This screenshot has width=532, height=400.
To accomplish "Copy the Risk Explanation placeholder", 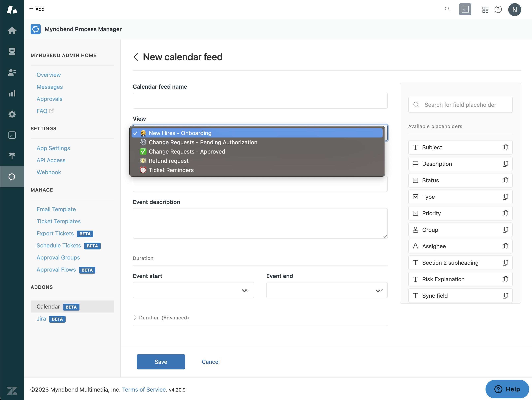I will 505,279.
